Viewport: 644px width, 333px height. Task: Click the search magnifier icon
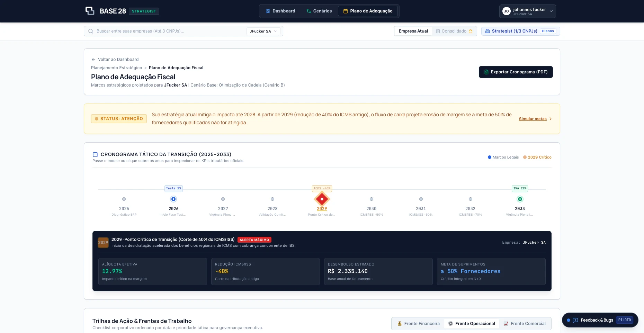pos(91,31)
